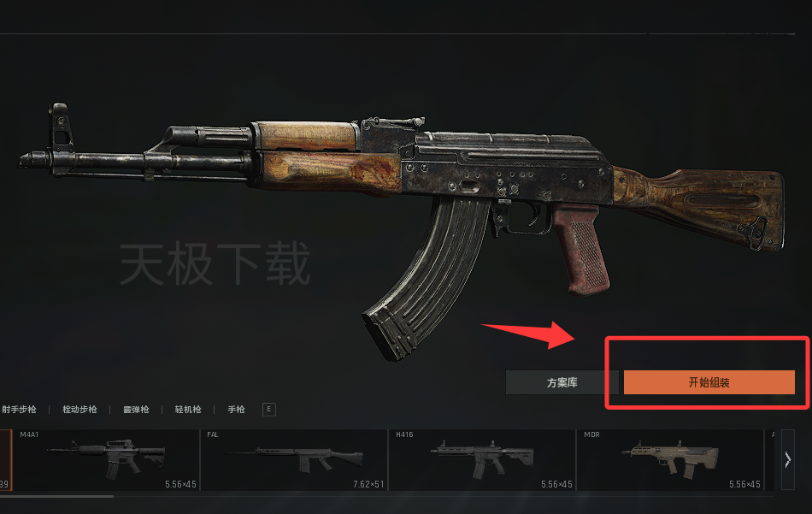This screenshot has width=812, height=514.
Task: Open the 霰弹枪 shotgun tab
Action: tap(136, 410)
